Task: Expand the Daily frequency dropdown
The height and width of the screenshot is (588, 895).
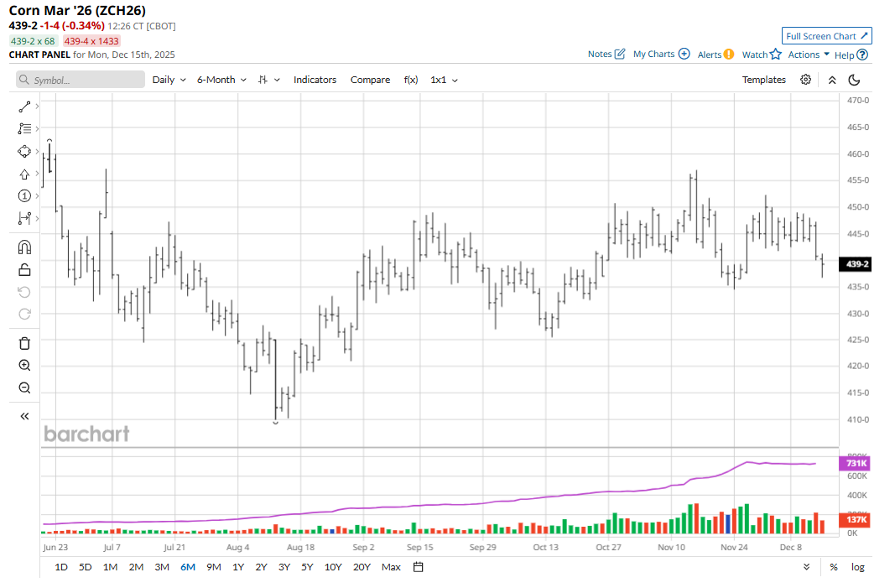Action: click(x=169, y=80)
